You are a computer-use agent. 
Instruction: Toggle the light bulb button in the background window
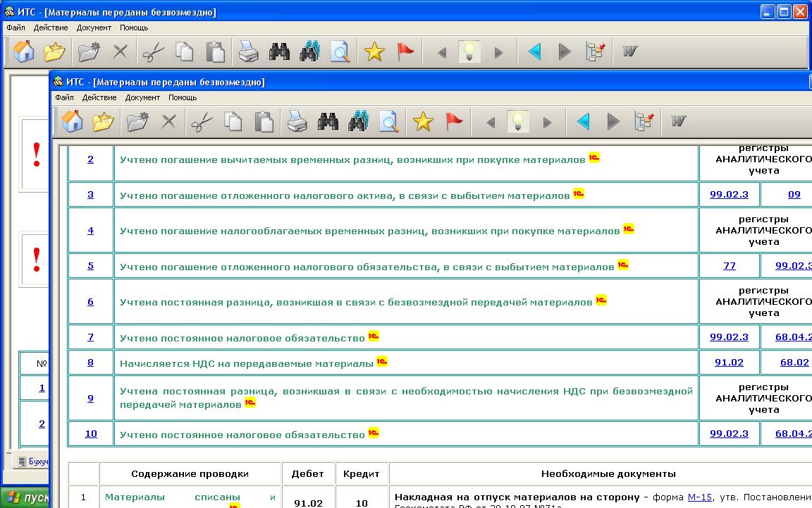click(469, 52)
